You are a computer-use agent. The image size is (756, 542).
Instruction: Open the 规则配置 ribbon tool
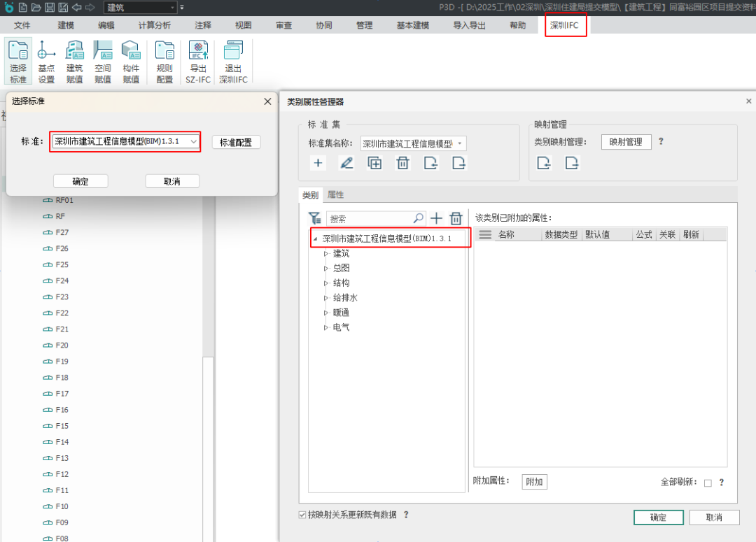(x=165, y=62)
